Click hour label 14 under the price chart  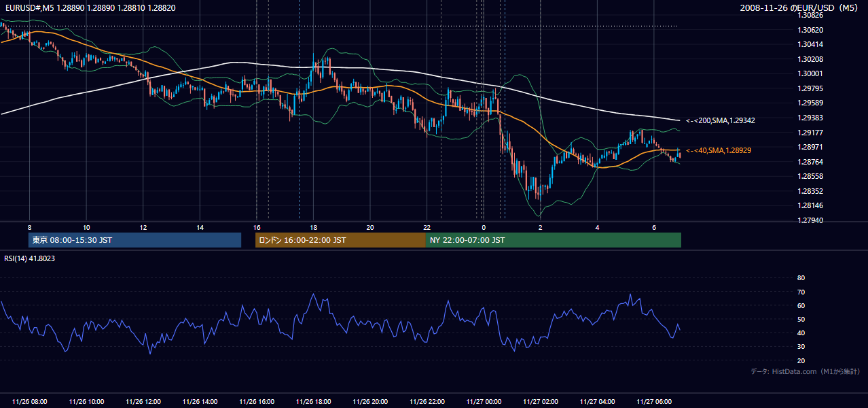coord(200,227)
